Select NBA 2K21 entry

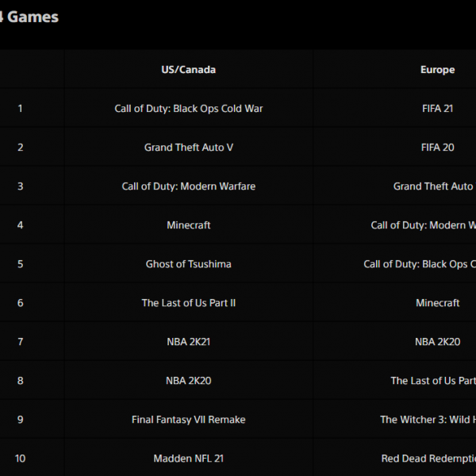(189, 341)
